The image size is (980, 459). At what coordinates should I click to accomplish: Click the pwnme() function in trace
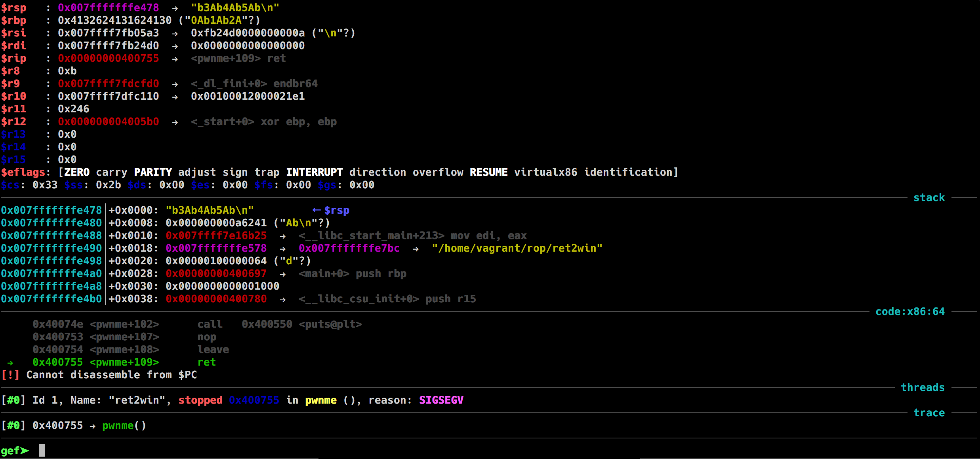pyautogui.click(x=124, y=425)
